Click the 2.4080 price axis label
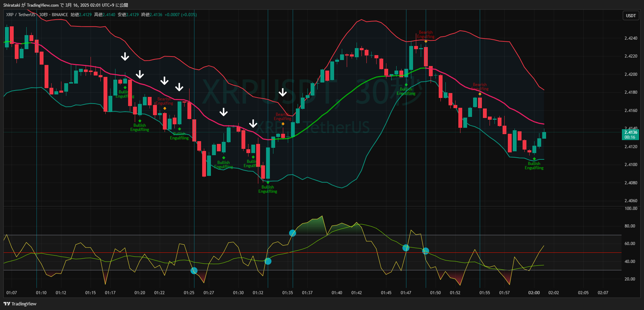The width and height of the screenshot is (644, 310). click(631, 183)
